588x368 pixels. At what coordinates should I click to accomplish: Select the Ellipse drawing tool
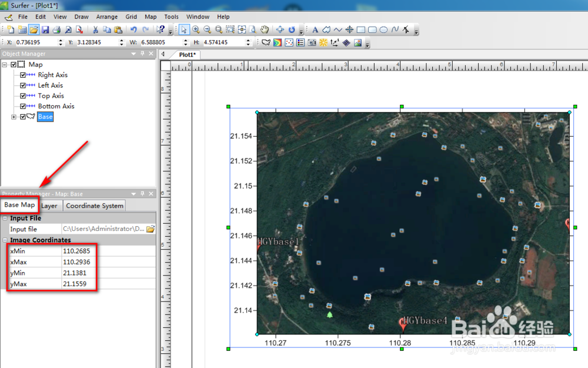383,29
